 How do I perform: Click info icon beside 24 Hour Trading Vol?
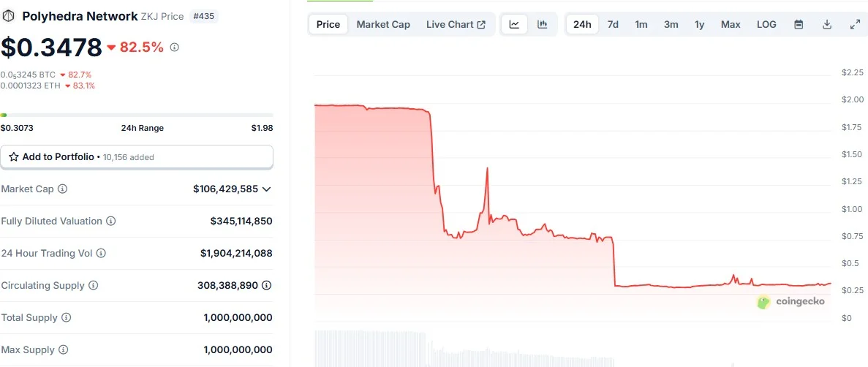pos(101,253)
